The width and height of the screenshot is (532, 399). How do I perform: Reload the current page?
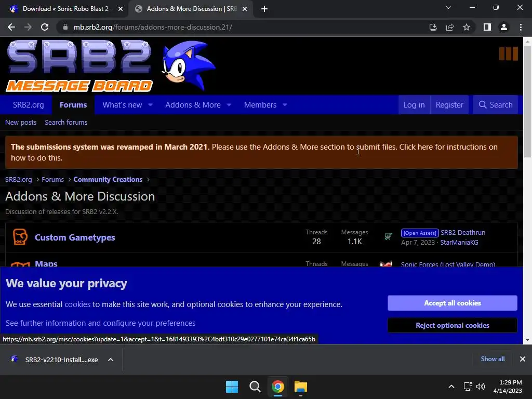coord(45,27)
